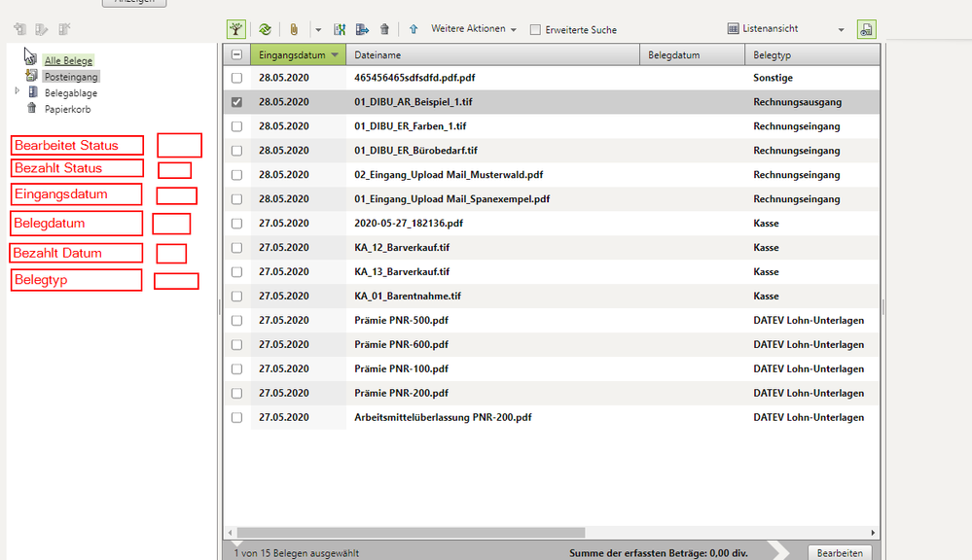Screen dimensions: 972x560
Task: Expand the Belegablage tree node
Action: 17,91
